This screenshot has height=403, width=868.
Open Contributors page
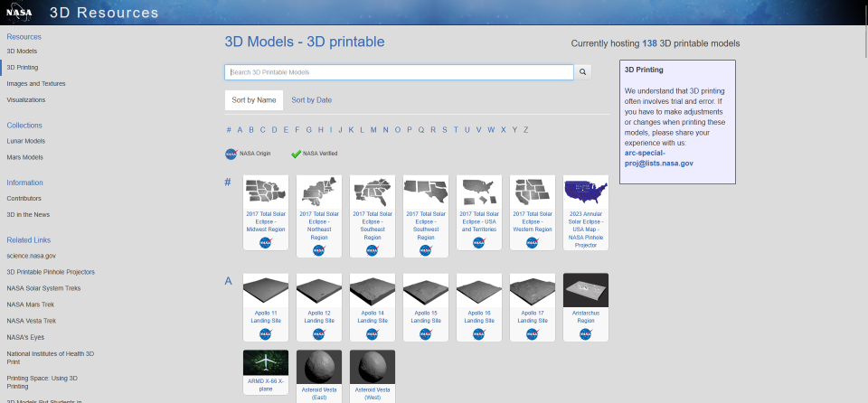click(x=24, y=198)
